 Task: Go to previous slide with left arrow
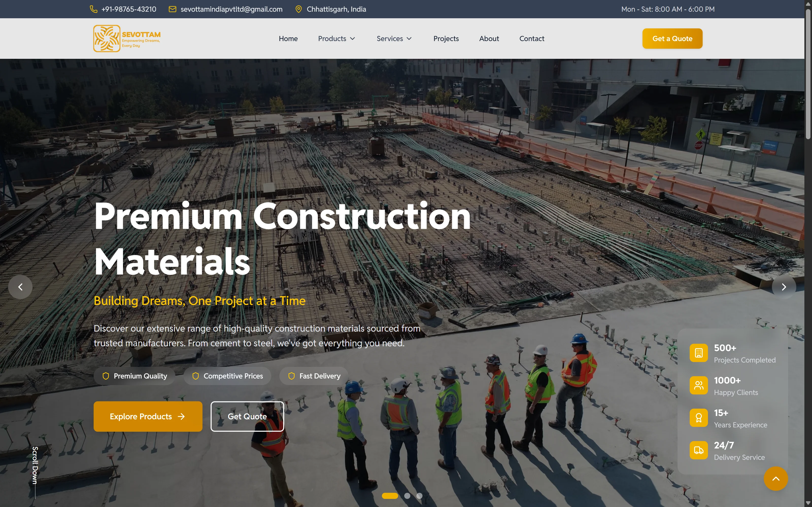coord(21,287)
